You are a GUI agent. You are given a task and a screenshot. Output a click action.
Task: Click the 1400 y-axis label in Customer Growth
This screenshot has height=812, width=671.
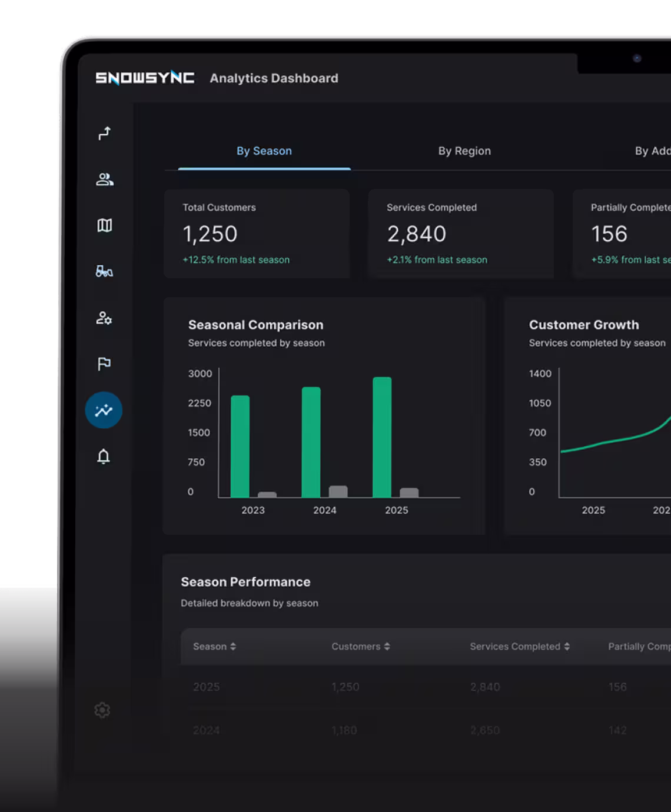[540, 374]
